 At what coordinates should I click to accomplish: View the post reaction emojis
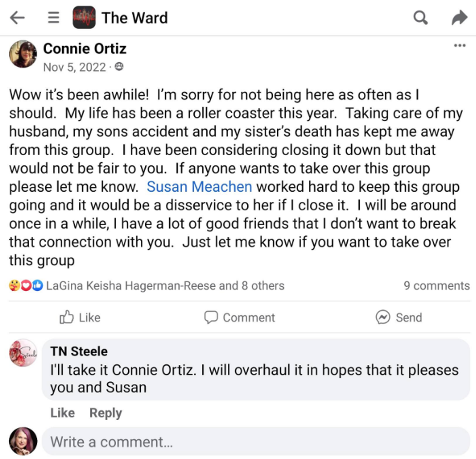26,286
